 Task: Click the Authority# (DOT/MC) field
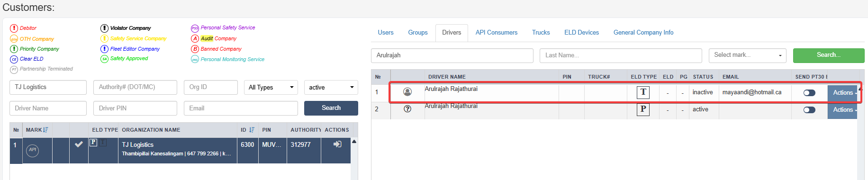point(135,87)
